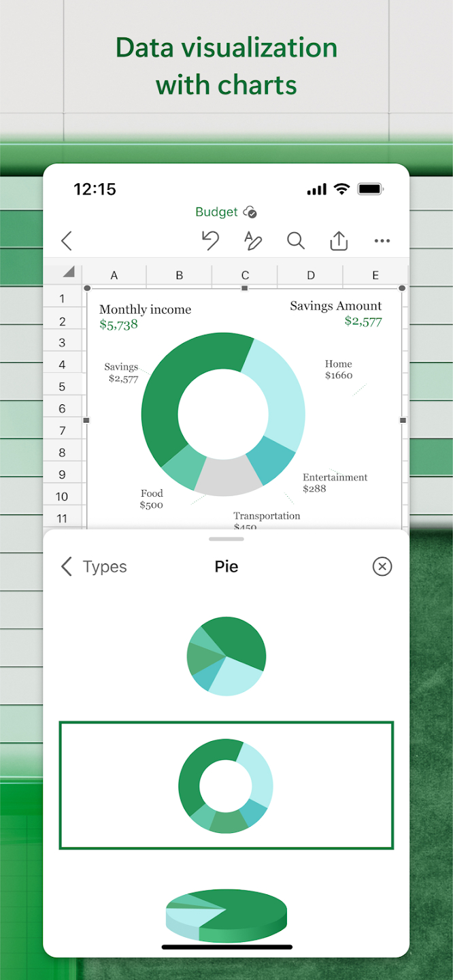Open the search magnifier
453x980 pixels.
(x=295, y=241)
